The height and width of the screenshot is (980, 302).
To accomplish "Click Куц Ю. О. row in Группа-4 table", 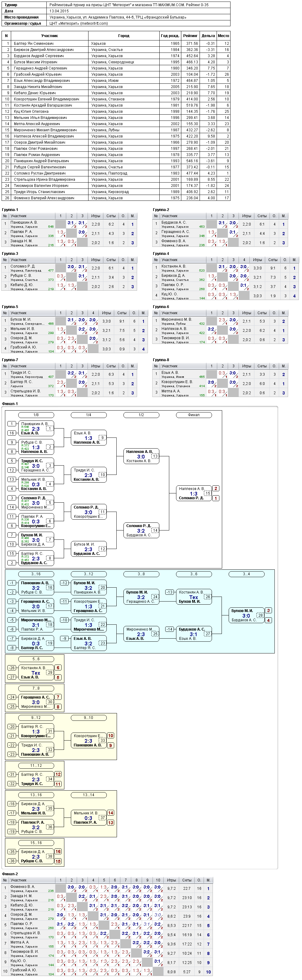I will (x=226, y=296).
